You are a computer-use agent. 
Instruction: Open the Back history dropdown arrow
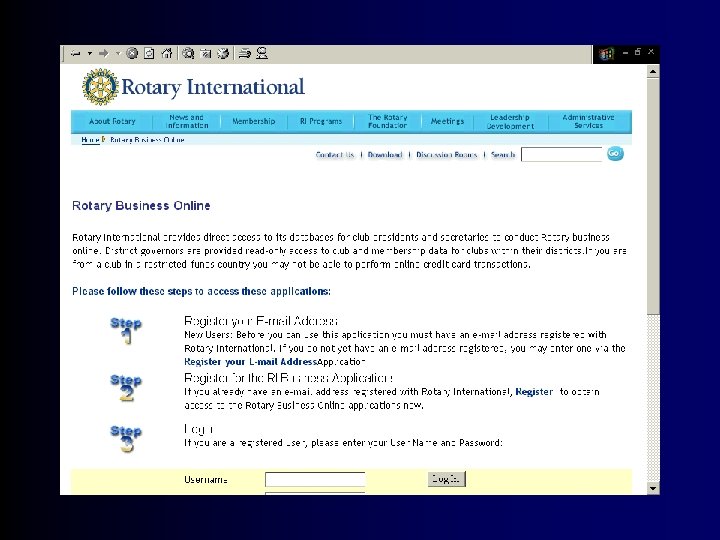pos(90,54)
